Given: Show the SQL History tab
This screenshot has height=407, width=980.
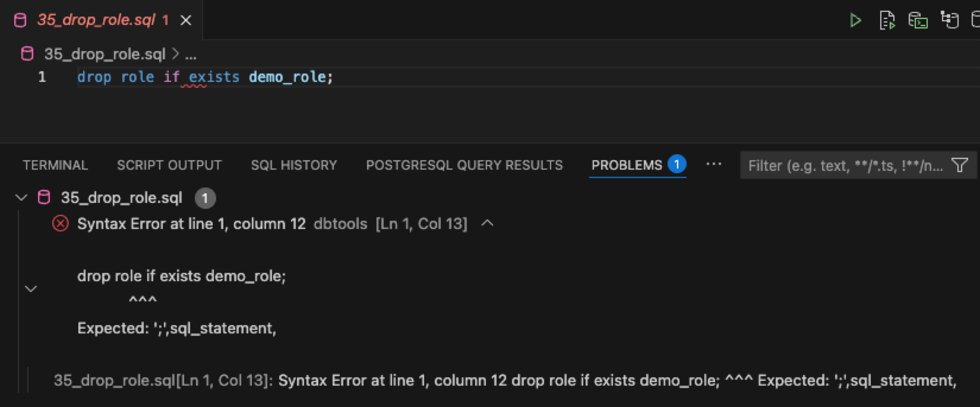Looking at the screenshot, I should (293, 165).
